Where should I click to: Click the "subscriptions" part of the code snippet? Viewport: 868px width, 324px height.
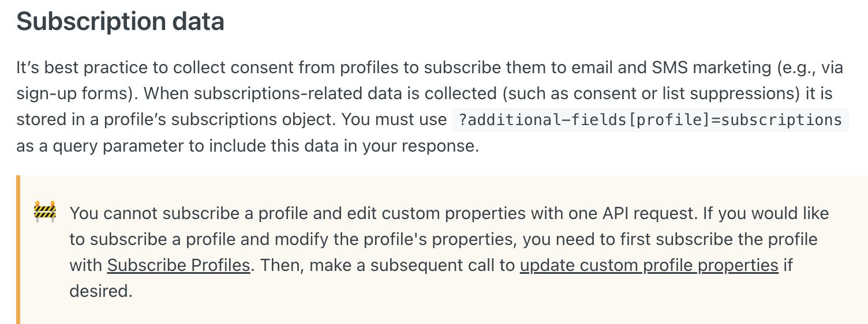[781, 120]
